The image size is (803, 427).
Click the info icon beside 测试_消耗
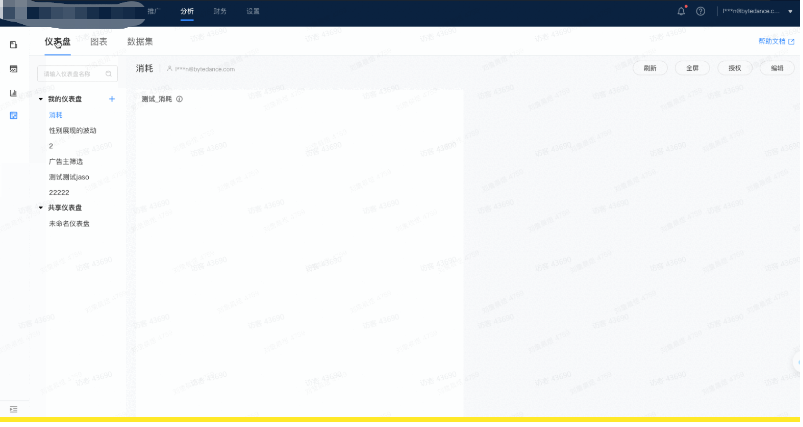click(x=179, y=99)
